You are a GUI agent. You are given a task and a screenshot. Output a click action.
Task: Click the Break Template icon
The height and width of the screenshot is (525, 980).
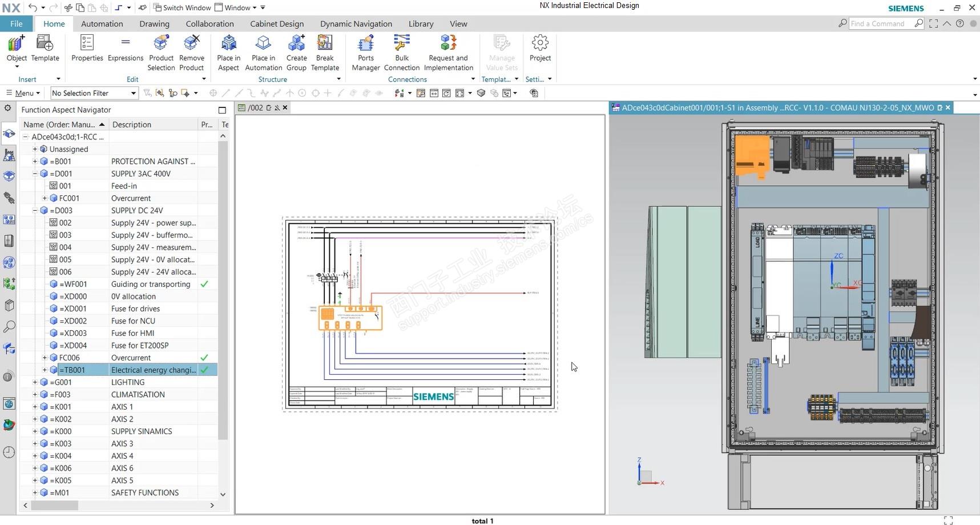[325, 45]
